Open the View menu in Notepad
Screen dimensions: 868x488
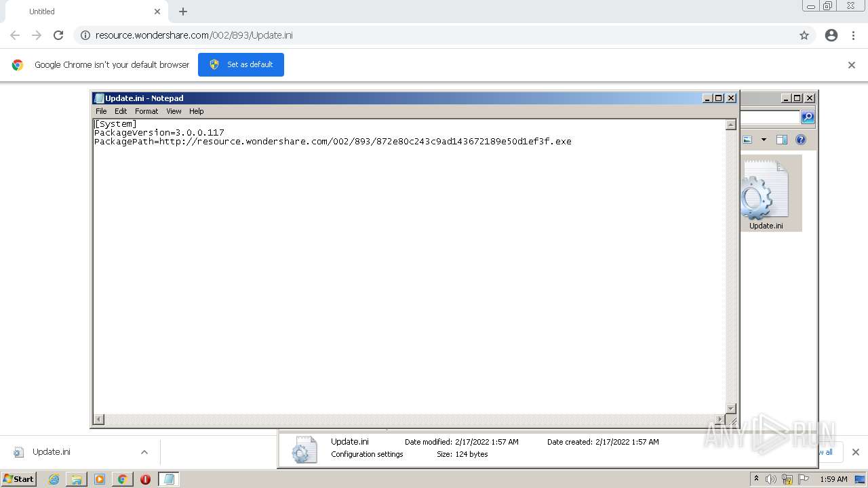174,111
